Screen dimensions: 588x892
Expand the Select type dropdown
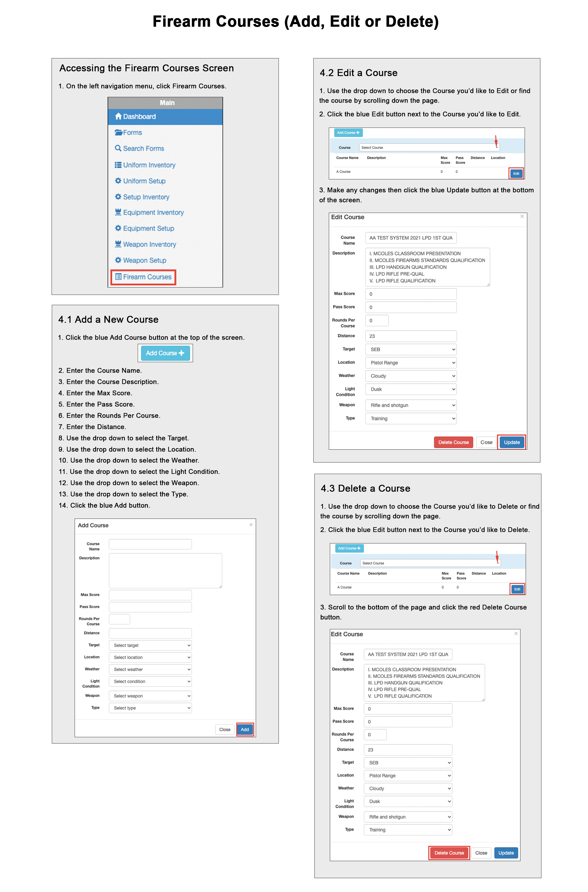pos(150,708)
